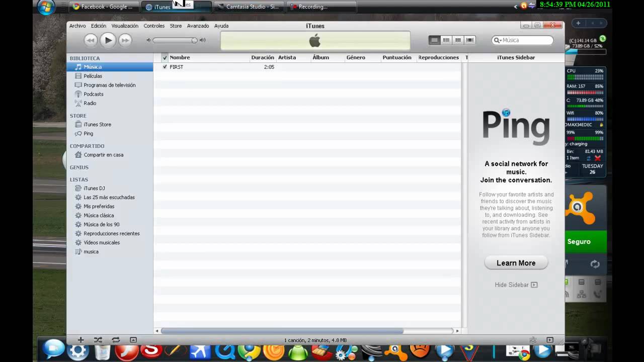Click the 2:05 duration cell
This screenshot has height=362, width=644.
269,67
